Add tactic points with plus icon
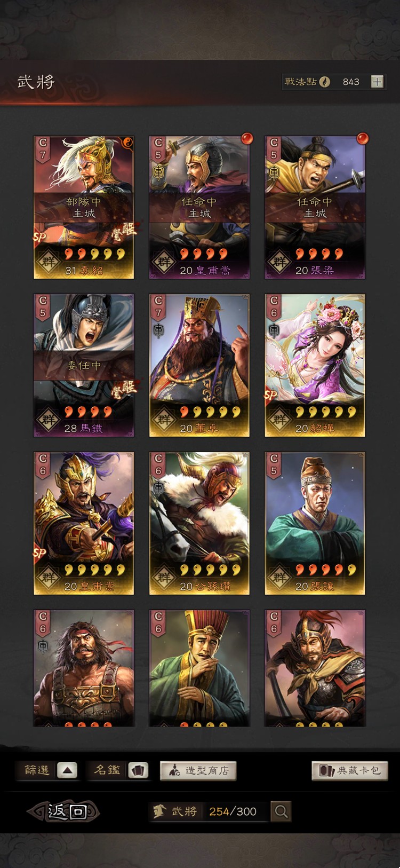The image size is (400, 868). (377, 82)
